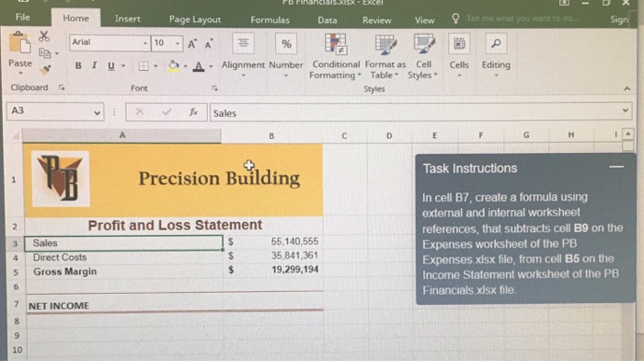Click the vertical scrollbar up arrow
The height and width of the screenshot is (361, 644).
click(628, 134)
